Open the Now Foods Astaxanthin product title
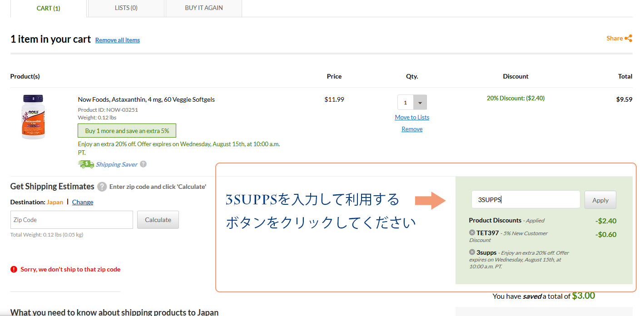Viewport: 644px width, 316px height. 146,99
